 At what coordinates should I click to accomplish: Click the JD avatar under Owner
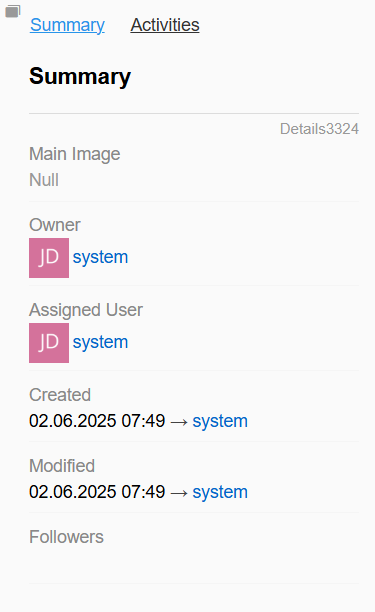[49, 258]
